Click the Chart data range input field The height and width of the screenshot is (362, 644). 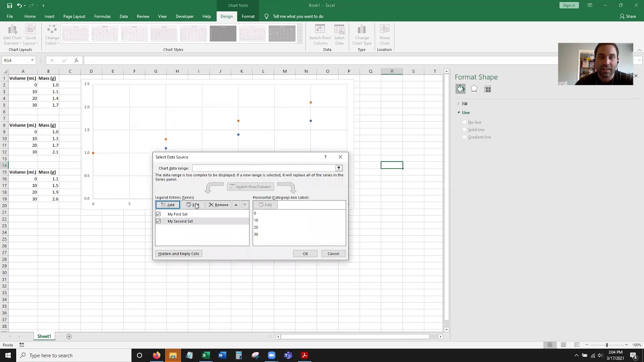point(264,168)
